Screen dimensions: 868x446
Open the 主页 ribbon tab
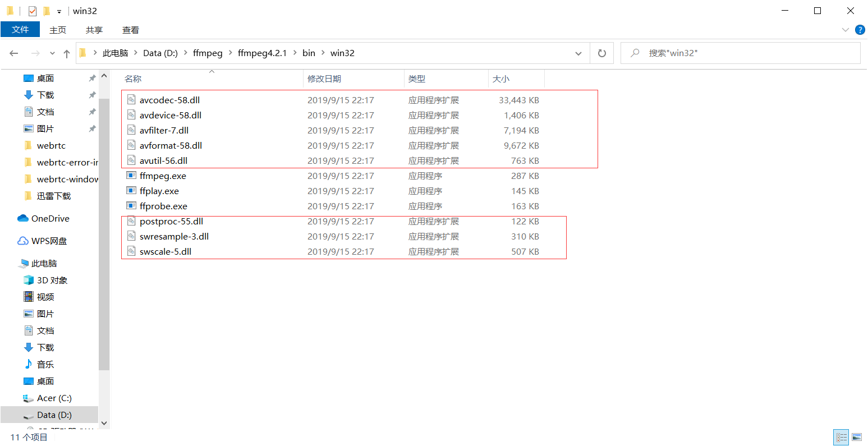pyautogui.click(x=58, y=30)
